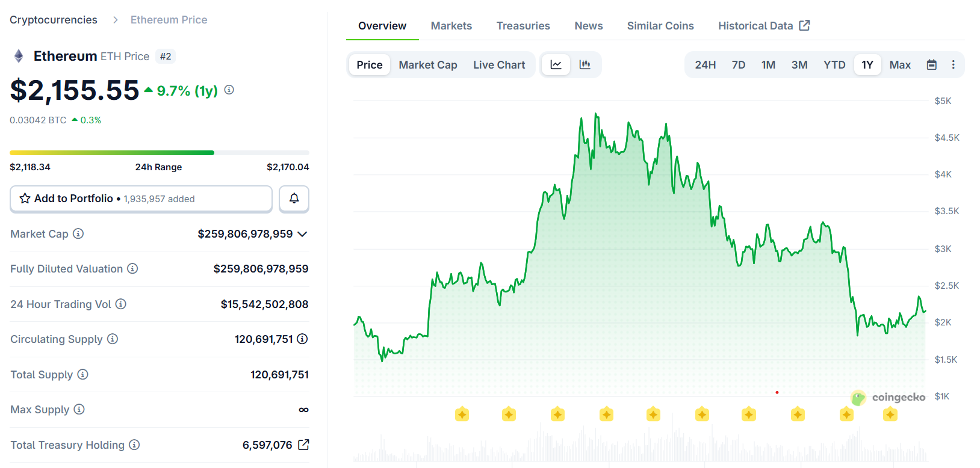Click the 24h Range progress bar

(x=159, y=153)
